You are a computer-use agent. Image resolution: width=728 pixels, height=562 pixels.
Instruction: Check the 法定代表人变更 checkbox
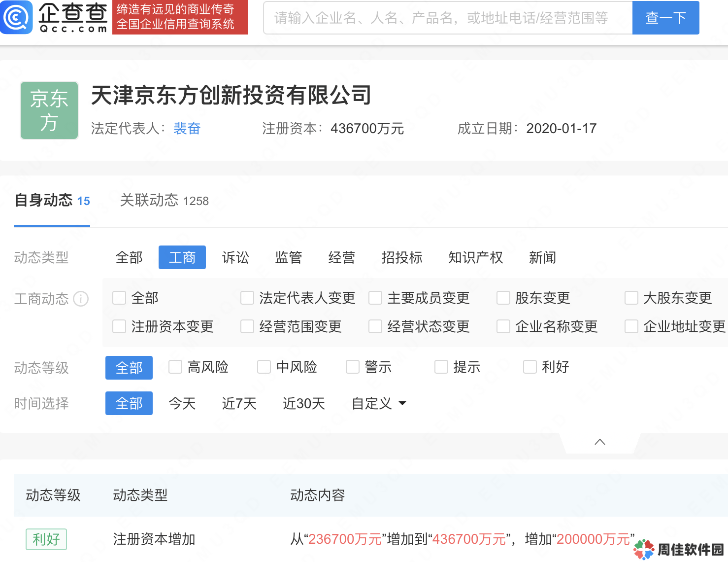247,298
